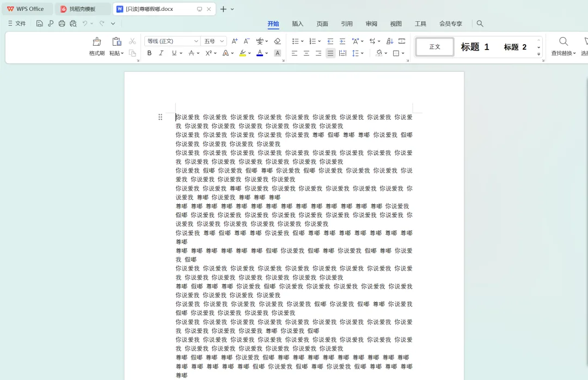Switch to the 审阅 tab
Screen dimensions: 588x380
[371, 23]
